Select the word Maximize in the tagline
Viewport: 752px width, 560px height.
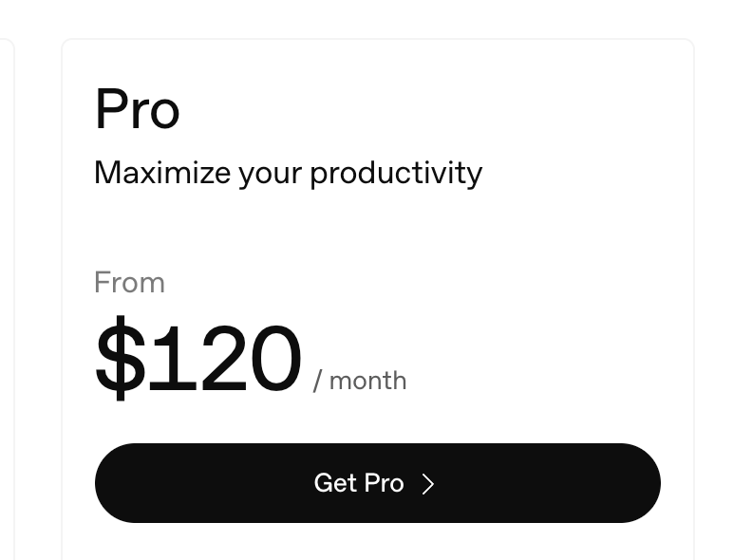[x=162, y=173]
